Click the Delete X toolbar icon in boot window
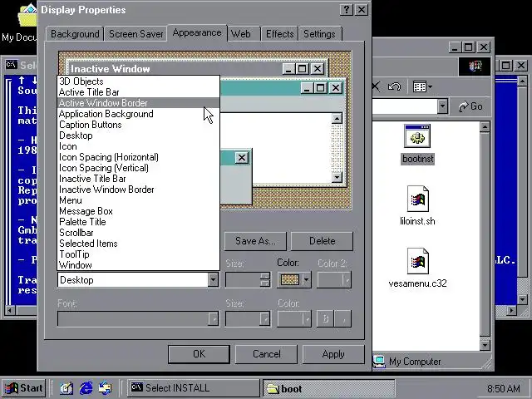 pos(376,86)
